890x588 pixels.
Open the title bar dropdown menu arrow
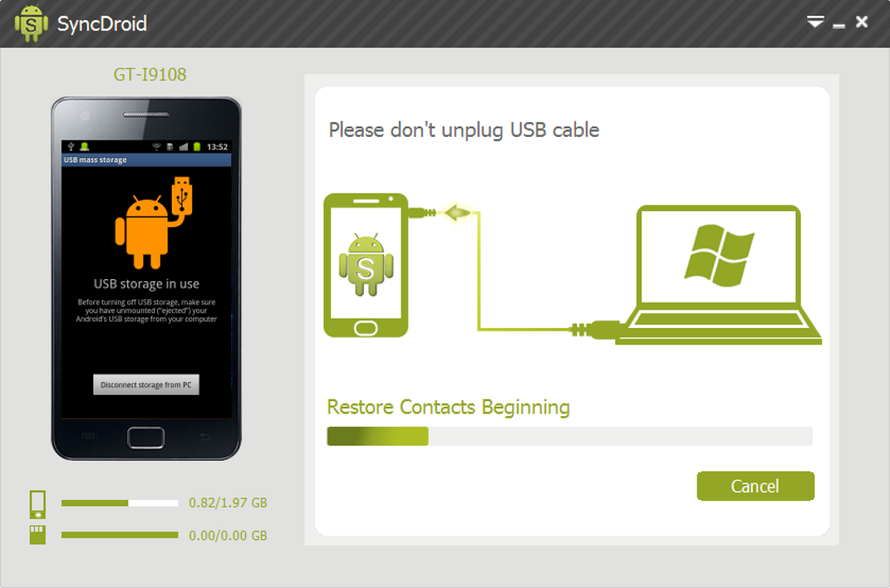tap(815, 22)
